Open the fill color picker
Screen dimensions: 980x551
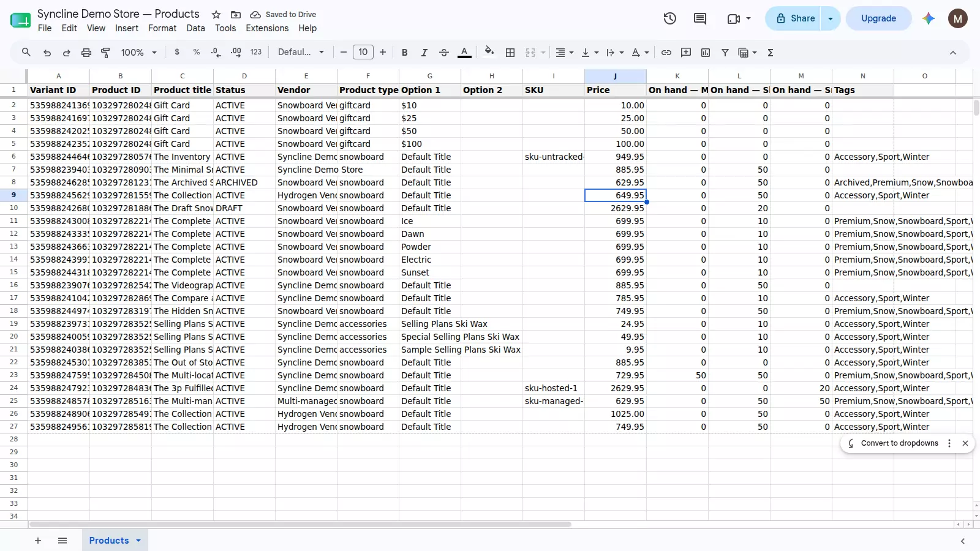click(x=489, y=52)
